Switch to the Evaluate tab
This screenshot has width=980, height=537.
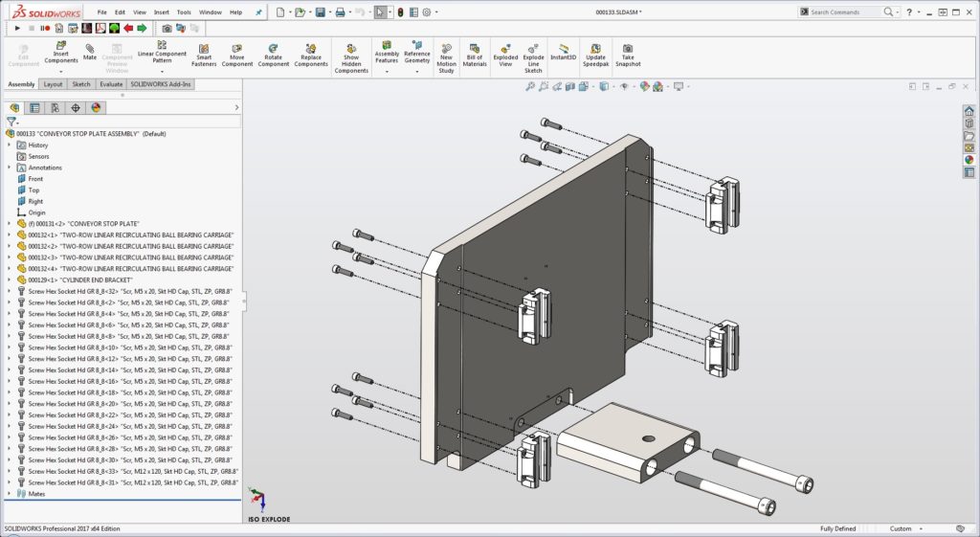point(111,84)
